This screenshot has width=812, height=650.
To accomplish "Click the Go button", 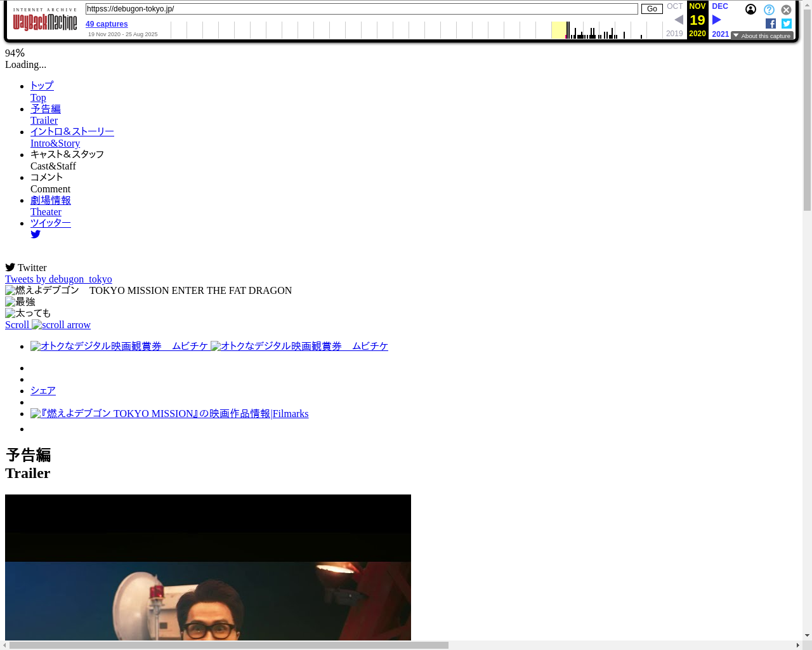I will 652,9.
